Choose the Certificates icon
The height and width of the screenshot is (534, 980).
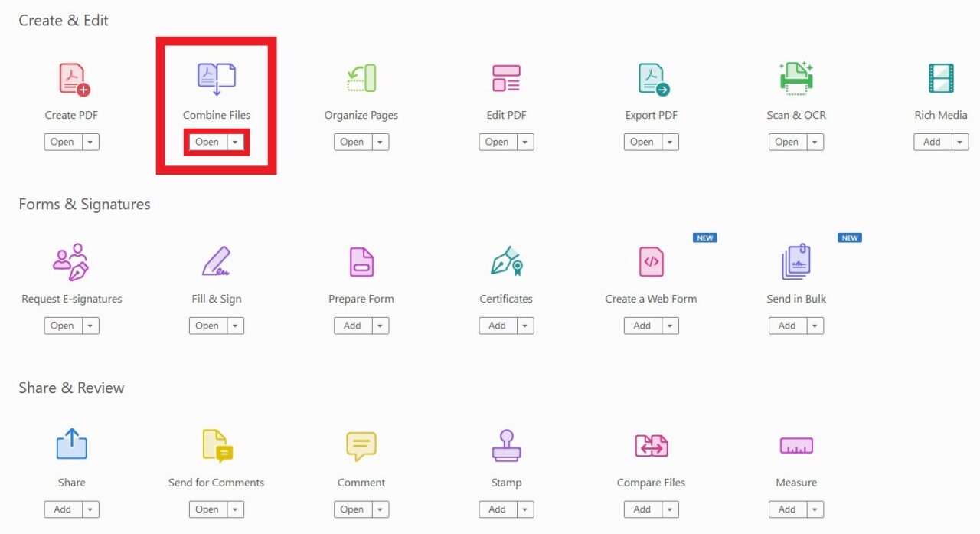(x=506, y=261)
